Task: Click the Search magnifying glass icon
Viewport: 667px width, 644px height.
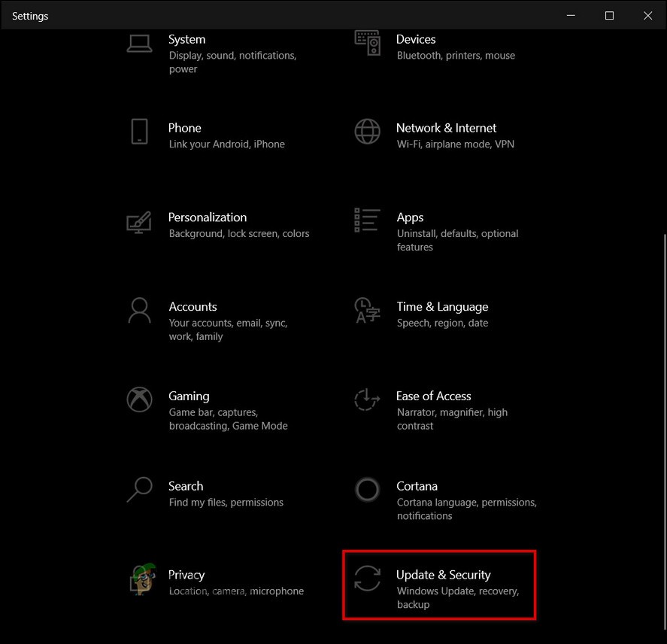Action: click(x=140, y=490)
